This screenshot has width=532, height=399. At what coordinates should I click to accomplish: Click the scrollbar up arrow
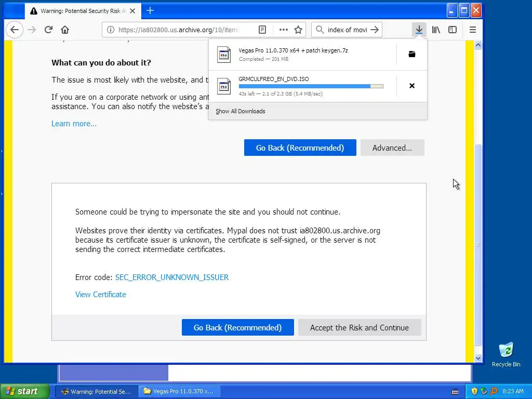coord(478,45)
